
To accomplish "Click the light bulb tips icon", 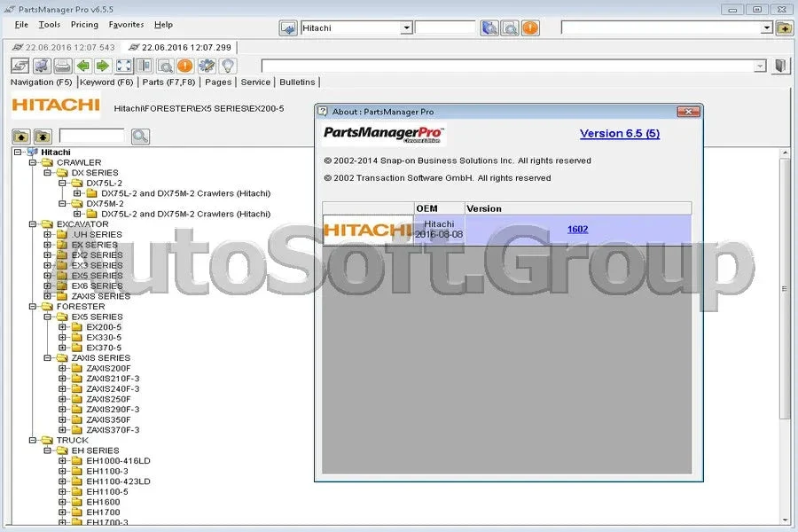I will [228, 66].
